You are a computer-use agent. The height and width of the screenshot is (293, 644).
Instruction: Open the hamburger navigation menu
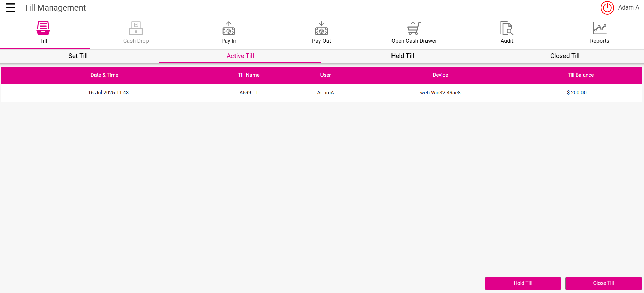pos(11,8)
